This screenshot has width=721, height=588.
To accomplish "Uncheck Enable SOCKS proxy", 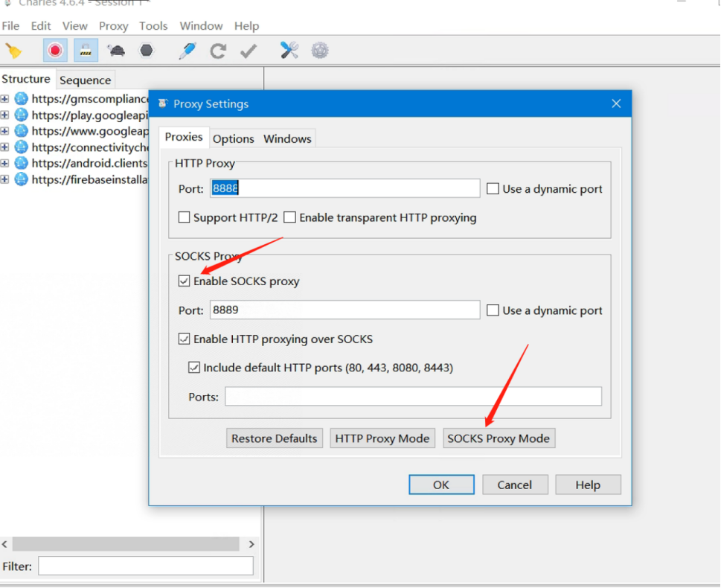I will (184, 281).
